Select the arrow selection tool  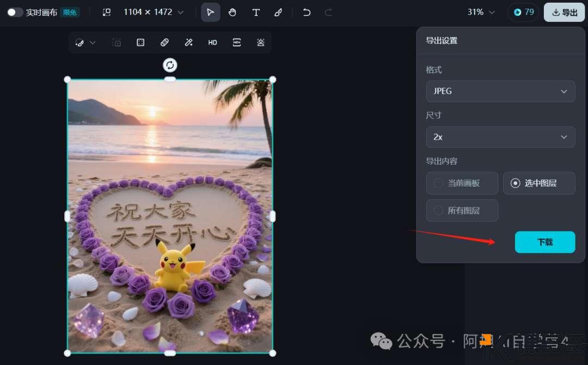click(x=210, y=13)
